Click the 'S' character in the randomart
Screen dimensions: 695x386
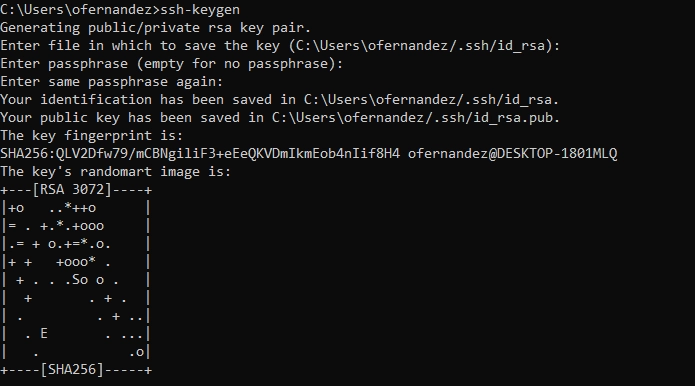click(76, 280)
